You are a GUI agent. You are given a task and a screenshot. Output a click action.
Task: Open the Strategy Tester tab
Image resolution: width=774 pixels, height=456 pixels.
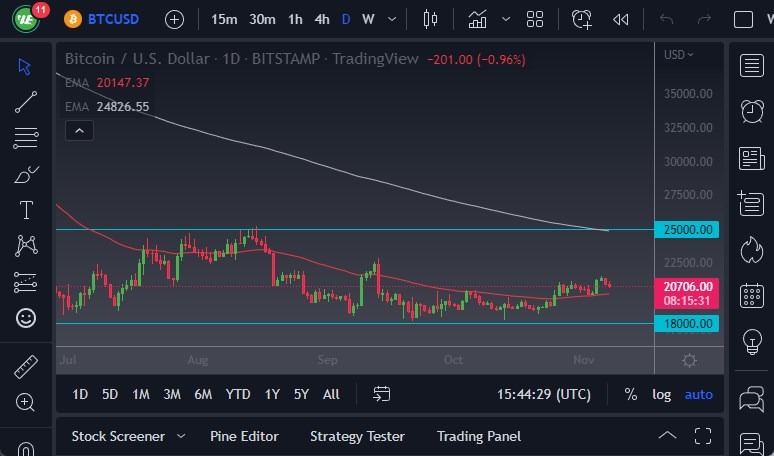(x=357, y=436)
